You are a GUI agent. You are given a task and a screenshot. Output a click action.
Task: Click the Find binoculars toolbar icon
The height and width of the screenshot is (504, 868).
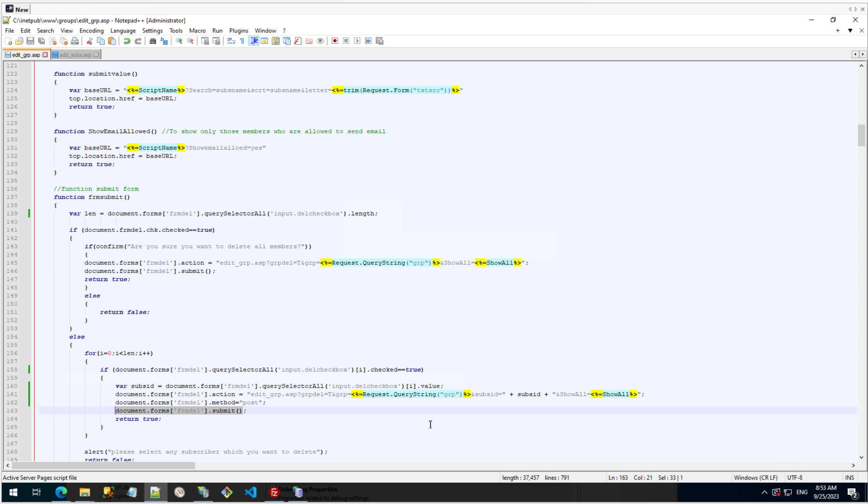pyautogui.click(x=153, y=41)
